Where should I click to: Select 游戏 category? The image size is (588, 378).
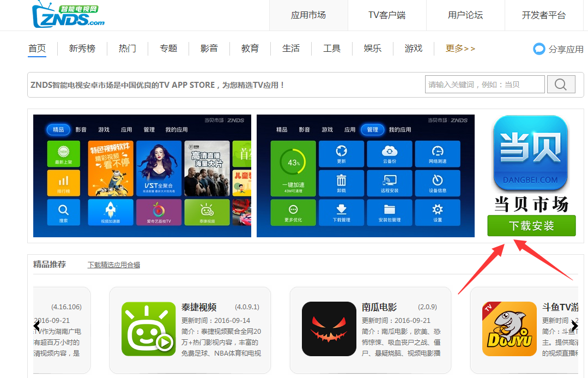pyautogui.click(x=414, y=49)
